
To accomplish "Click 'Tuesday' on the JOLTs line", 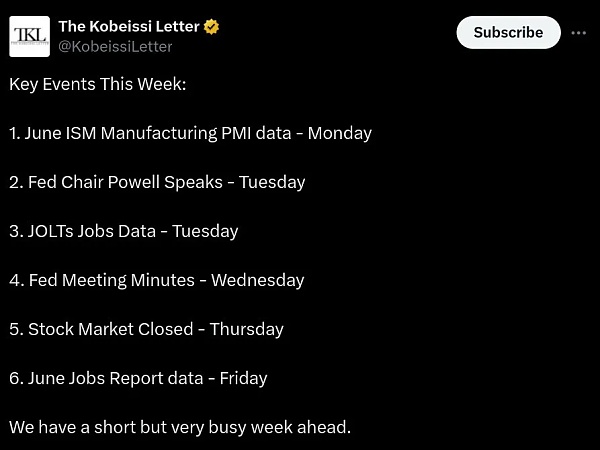I will 205,231.
